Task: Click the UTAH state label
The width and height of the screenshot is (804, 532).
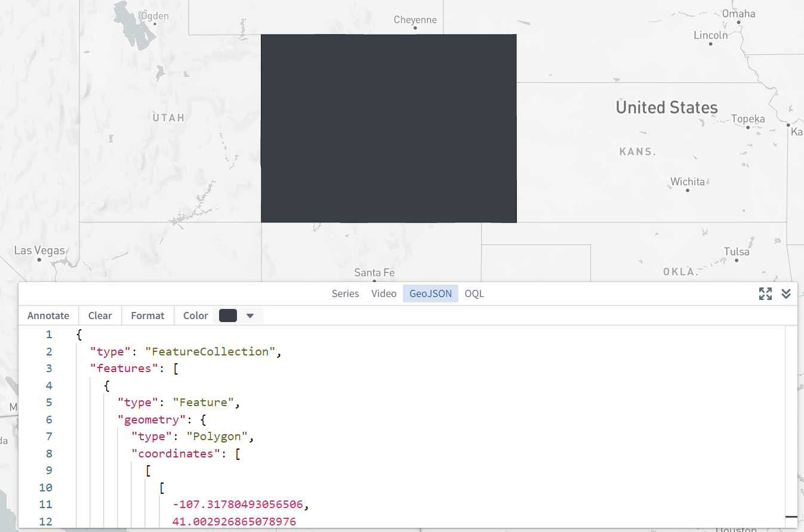Action: [x=169, y=117]
